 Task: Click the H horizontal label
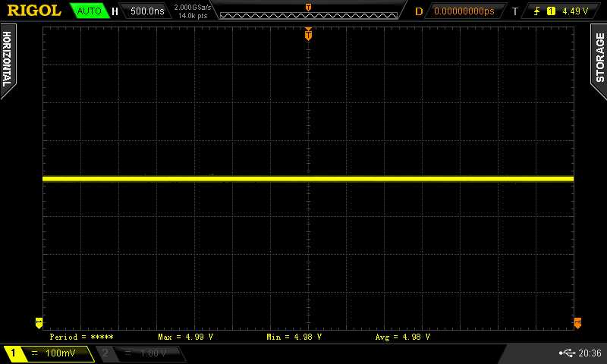point(115,11)
